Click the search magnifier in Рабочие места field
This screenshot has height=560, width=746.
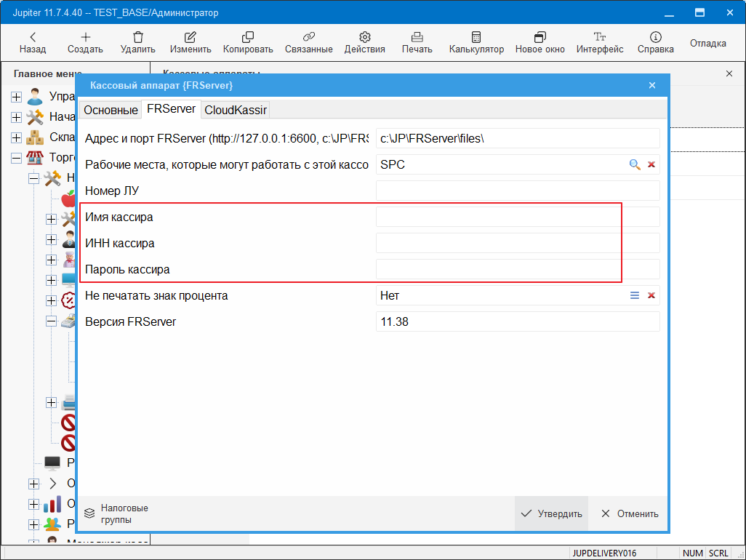(635, 165)
